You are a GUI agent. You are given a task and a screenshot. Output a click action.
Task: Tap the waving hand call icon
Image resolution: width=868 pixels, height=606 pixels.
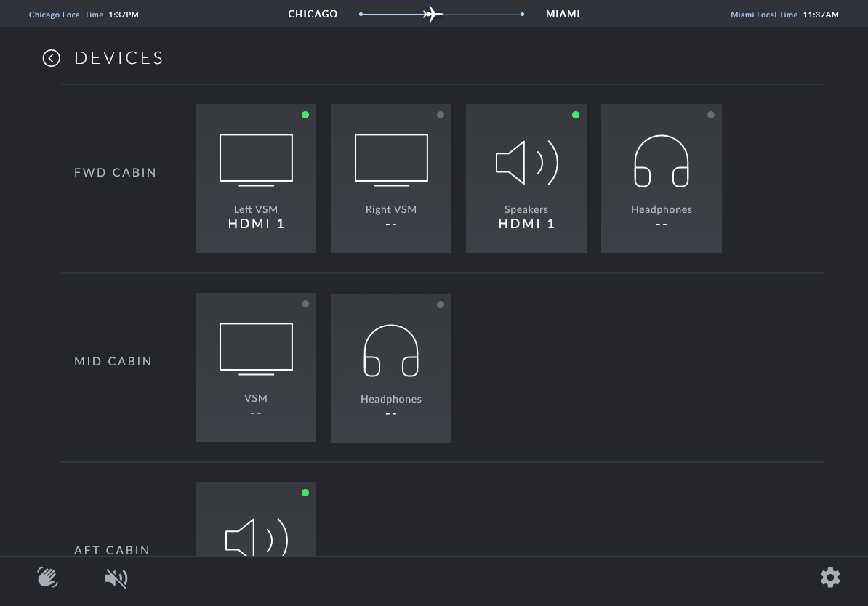click(48, 578)
